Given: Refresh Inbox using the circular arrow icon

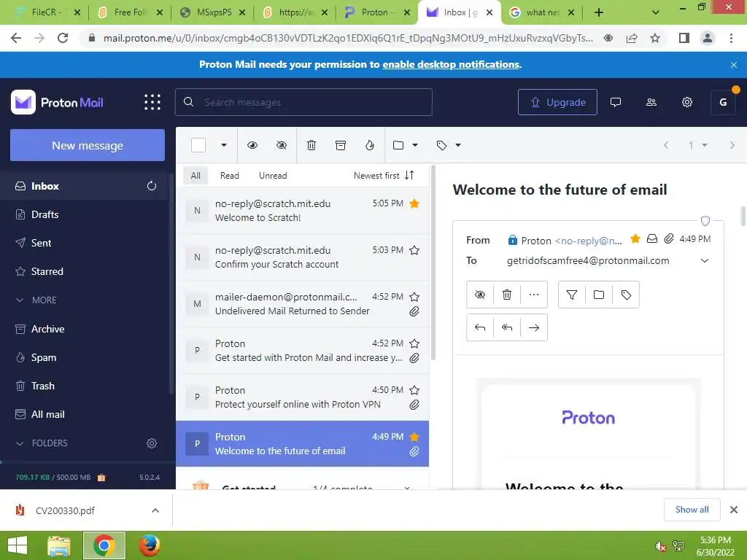Looking at the screenshot, I should point(152,186).
